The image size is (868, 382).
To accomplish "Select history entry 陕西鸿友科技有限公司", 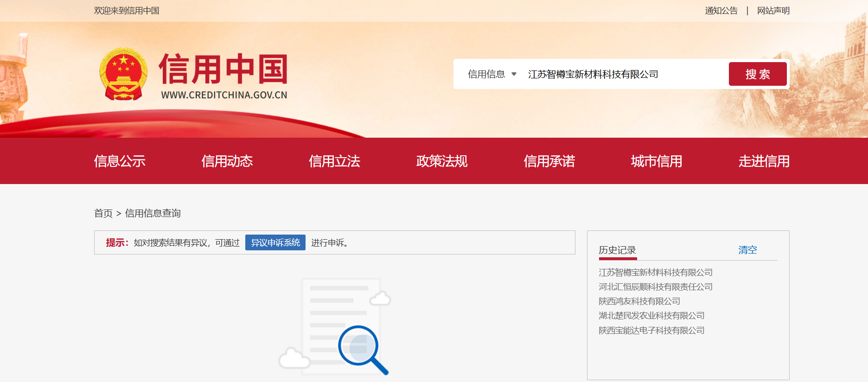I will [x=639, y=301].
